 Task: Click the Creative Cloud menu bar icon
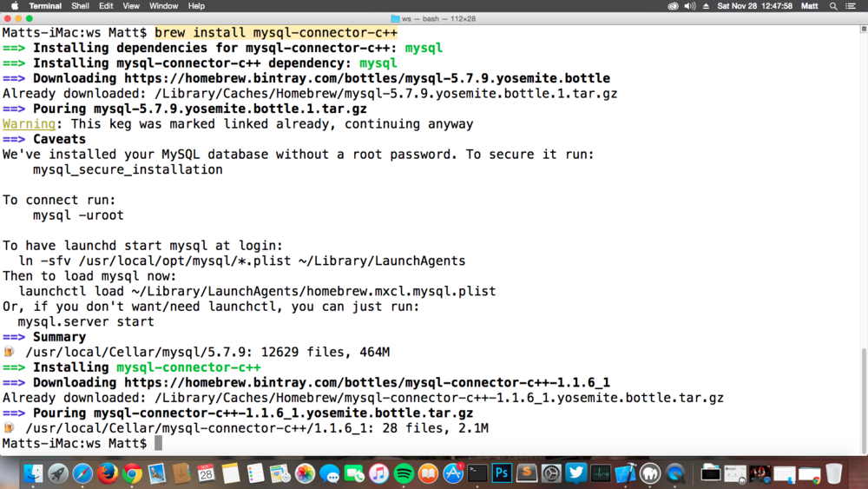(x=673, y=6)
